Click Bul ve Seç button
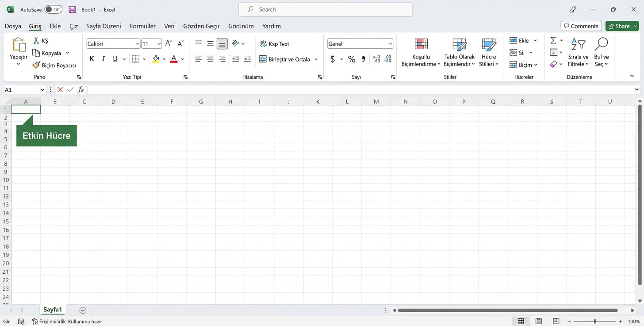 601,53
